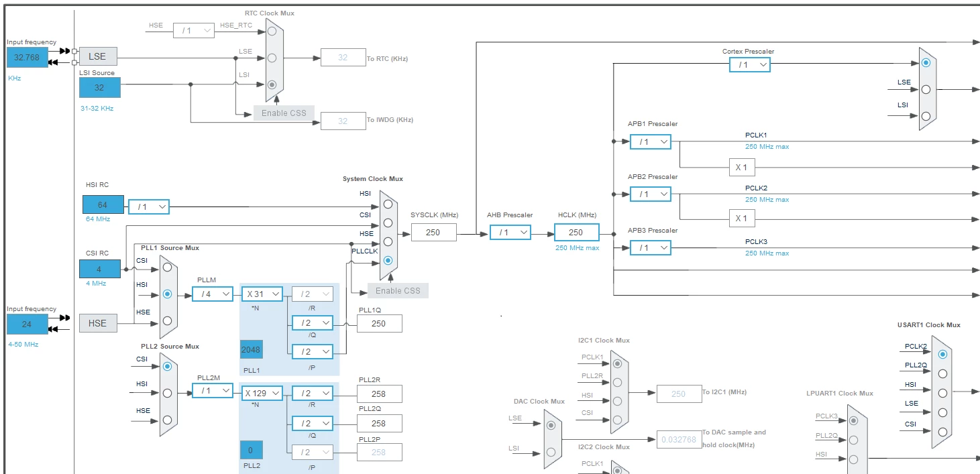Click the HSI RC 64 value box
This screenshot has width=980, height=474.
click(x=103, y=204)
